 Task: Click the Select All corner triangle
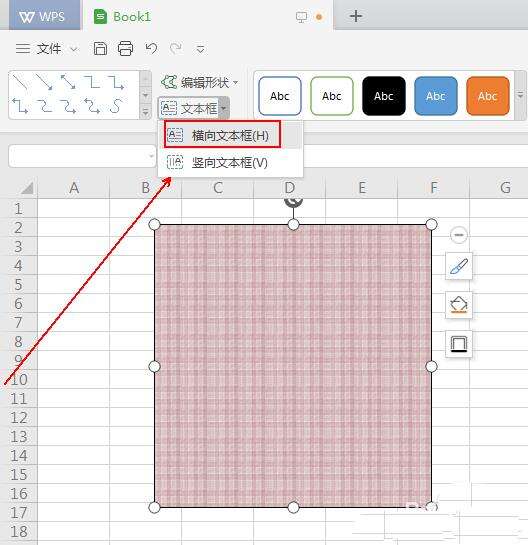27,188
